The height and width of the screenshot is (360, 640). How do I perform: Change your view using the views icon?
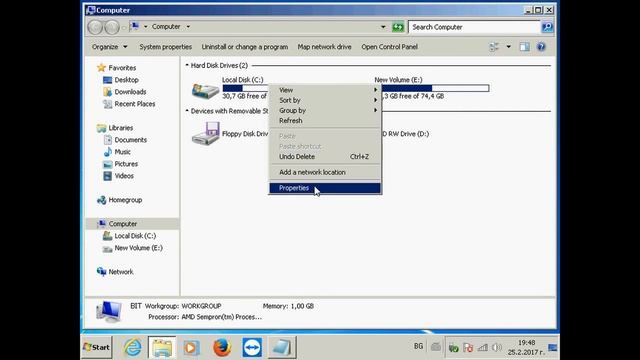click(494, 47)
